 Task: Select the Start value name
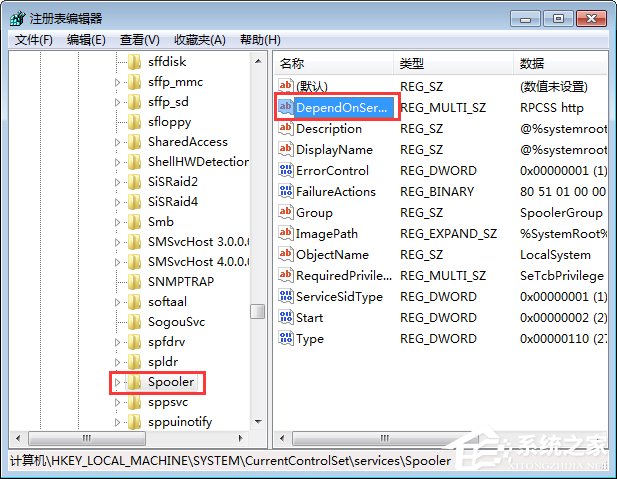309,318
